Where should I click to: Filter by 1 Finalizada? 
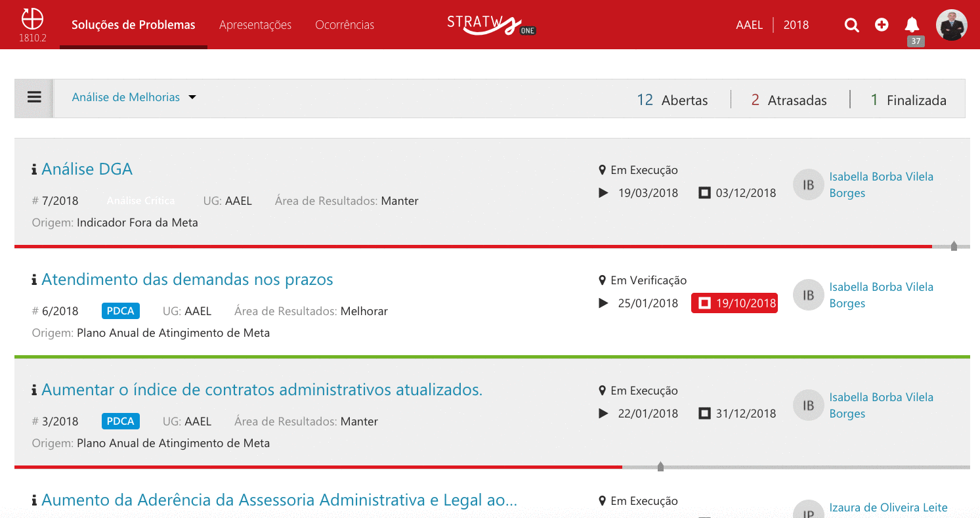[908, 100]
